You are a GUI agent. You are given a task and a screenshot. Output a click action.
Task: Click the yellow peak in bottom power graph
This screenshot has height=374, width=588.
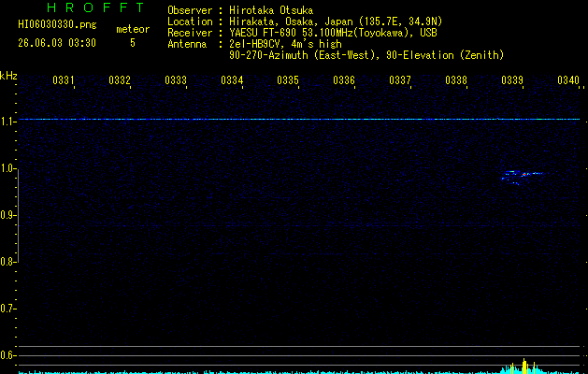tap(524, 367)
